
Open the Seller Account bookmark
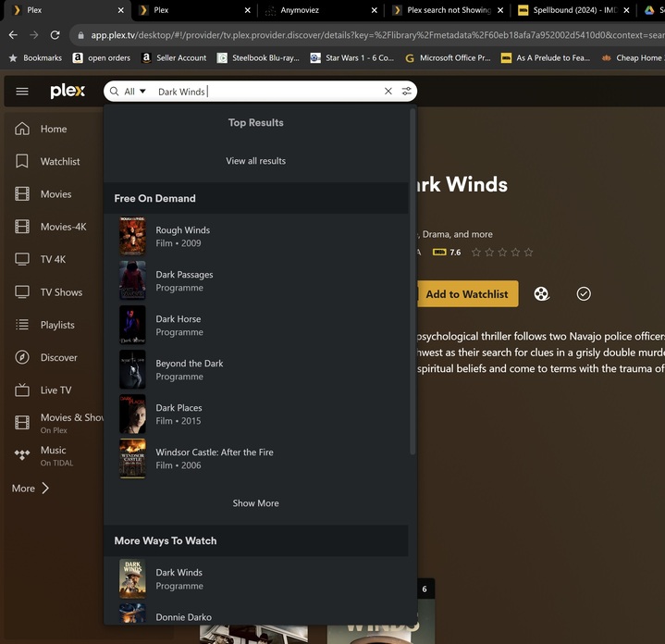tap(174, 57)
